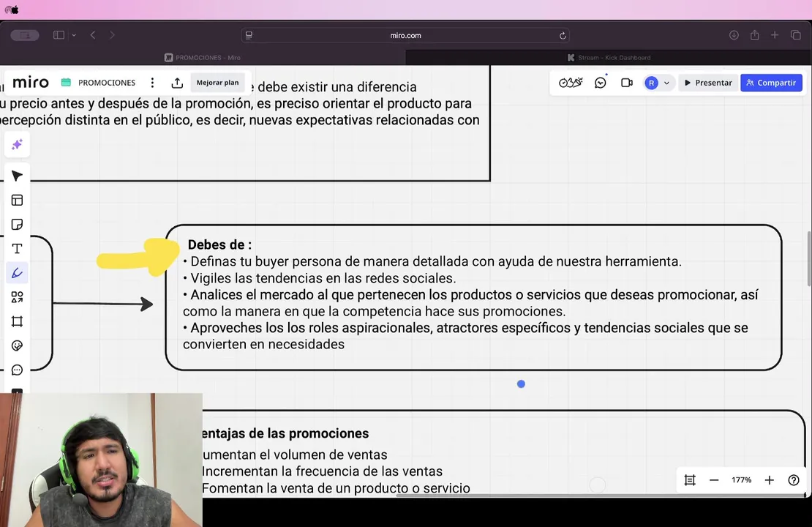Click the Mejorar plan button

[217, 83]
